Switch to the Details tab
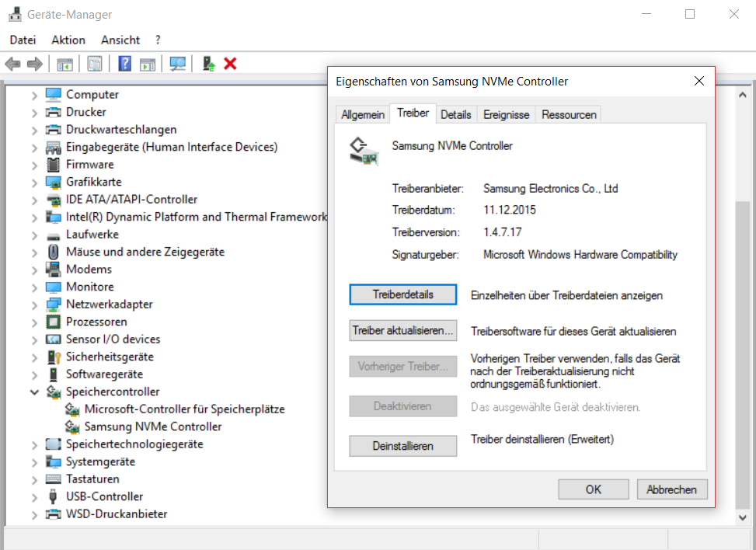The width and height of the screenshot is (756, 550). pos(456,115)
